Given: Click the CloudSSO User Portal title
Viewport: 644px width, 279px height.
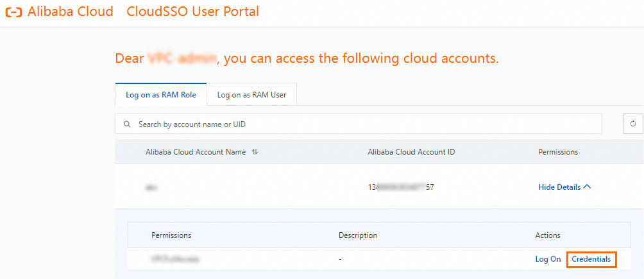Looking at the screenshot, I should click(x=193, y=12).
